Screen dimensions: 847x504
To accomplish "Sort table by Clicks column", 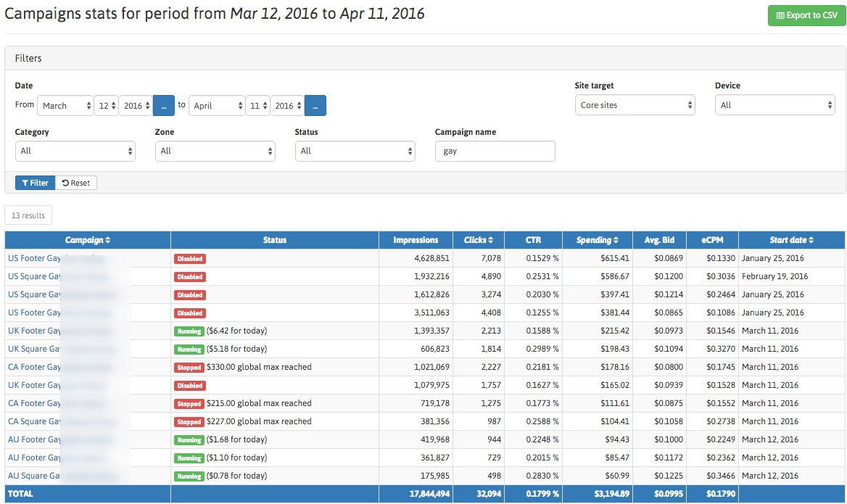I will pyautogui.click(x=479, y=240).
